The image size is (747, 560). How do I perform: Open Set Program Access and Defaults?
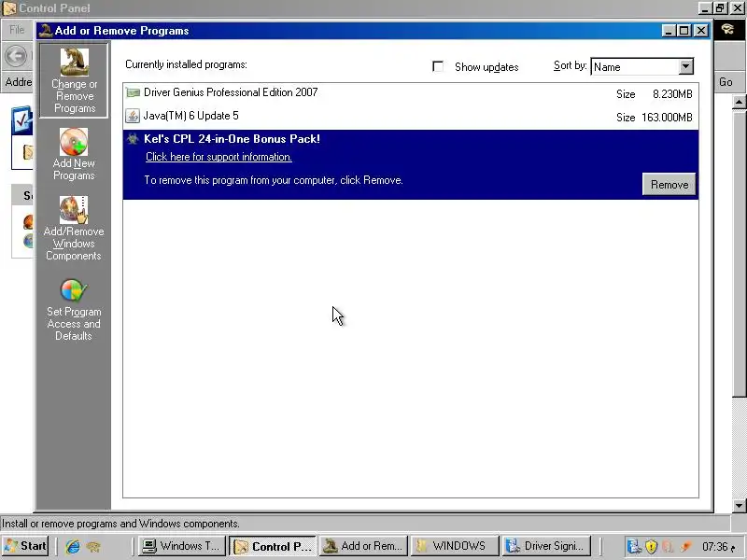(x=74, y=310)
